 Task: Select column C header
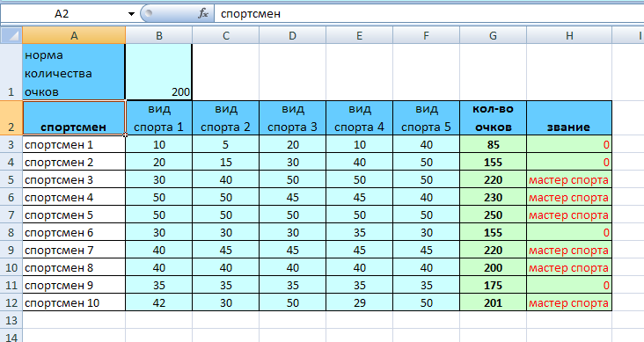[x=226, y=35]
